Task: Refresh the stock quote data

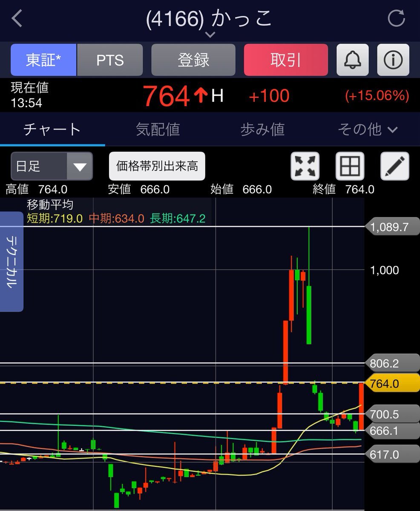Action: tap(396, 19)
